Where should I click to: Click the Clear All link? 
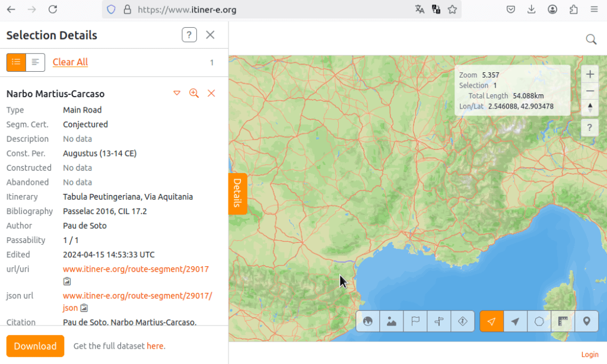[x=70, y=62]
